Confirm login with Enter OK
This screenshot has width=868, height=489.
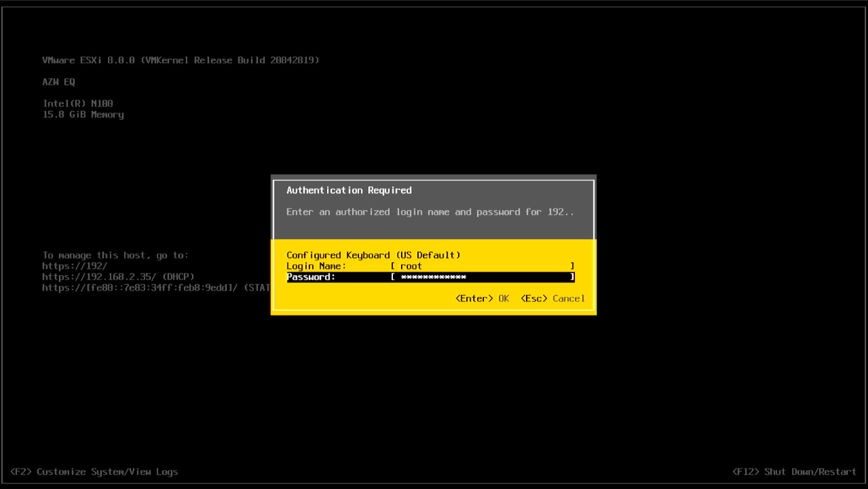[x=482, y=299]
